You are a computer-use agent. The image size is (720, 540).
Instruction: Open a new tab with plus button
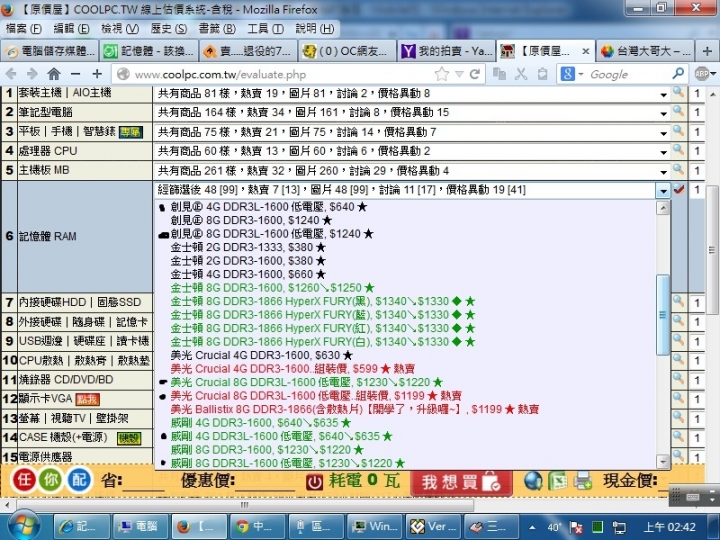click(707, 51)
